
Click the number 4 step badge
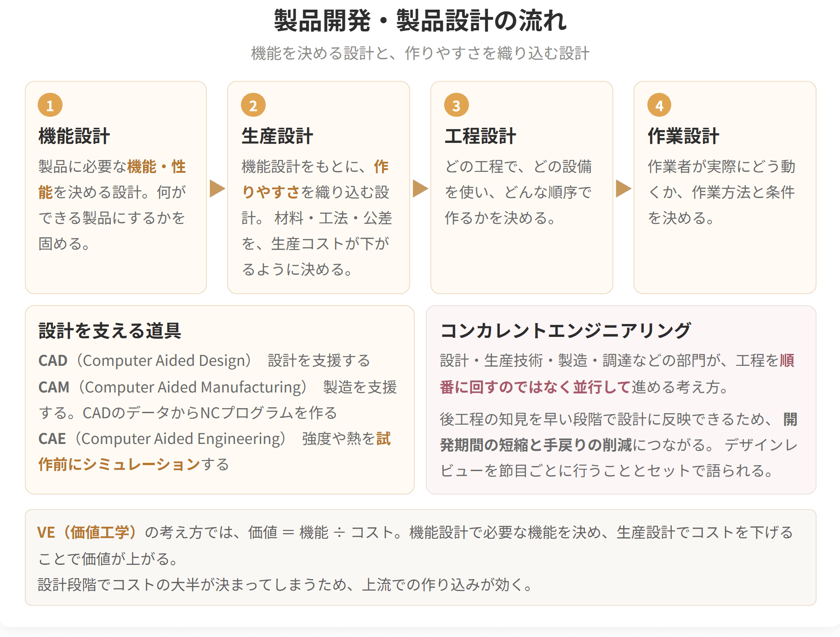[x=659, y=105]
